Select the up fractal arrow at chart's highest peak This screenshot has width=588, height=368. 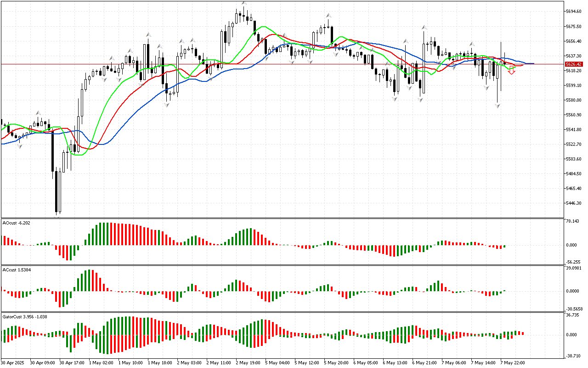(244, 3)
